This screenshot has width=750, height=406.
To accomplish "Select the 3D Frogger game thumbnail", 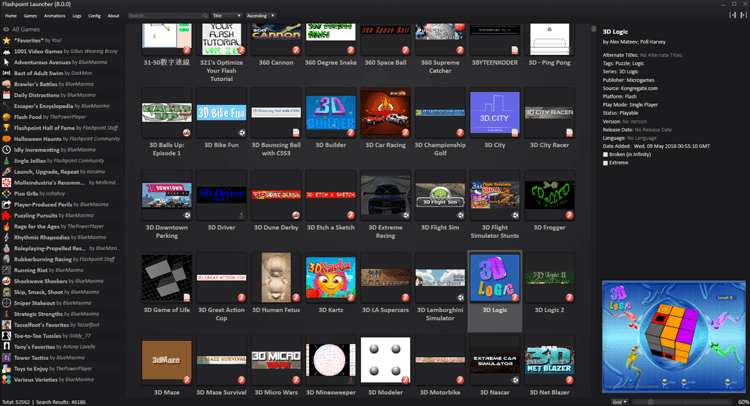I will point(549,196).
